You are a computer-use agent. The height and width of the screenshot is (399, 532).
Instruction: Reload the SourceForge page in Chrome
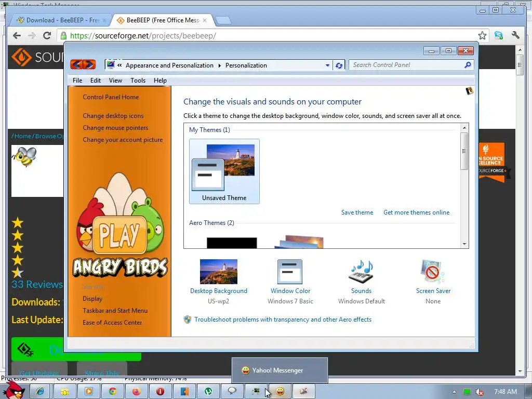[x=47, y=36]
